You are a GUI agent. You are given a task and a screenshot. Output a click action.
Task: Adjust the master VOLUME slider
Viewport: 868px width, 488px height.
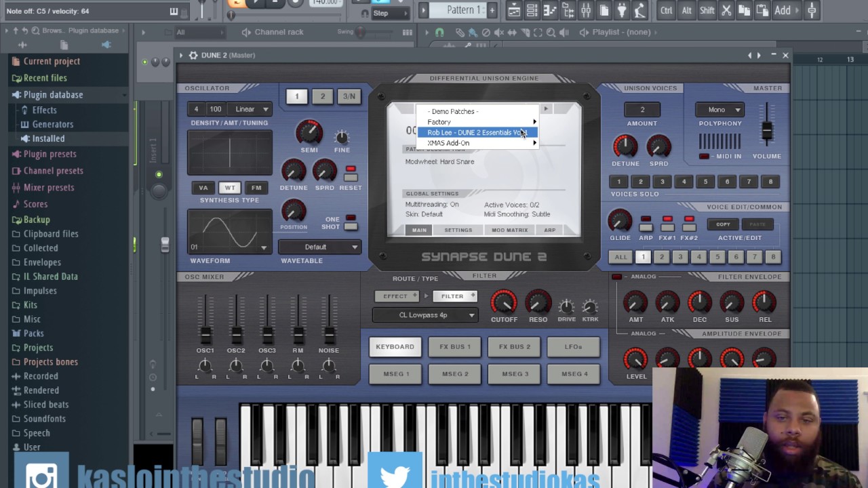[x=767, y=129]
